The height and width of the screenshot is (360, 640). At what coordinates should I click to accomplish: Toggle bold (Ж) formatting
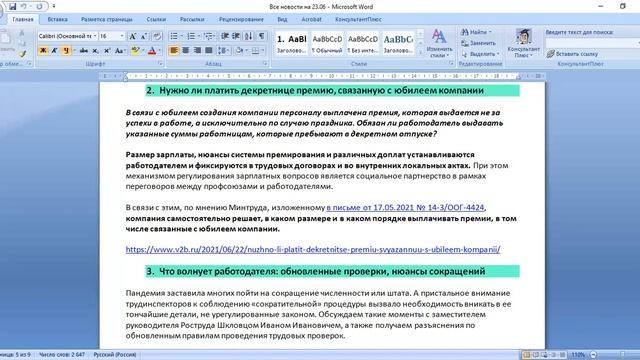(43, 51)
